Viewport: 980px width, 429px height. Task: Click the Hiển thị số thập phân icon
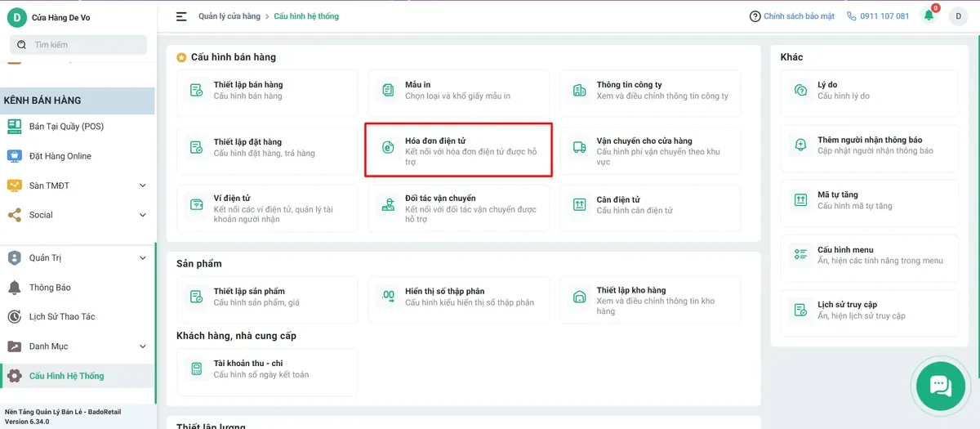pyautogui.click(x=388, y=297)
